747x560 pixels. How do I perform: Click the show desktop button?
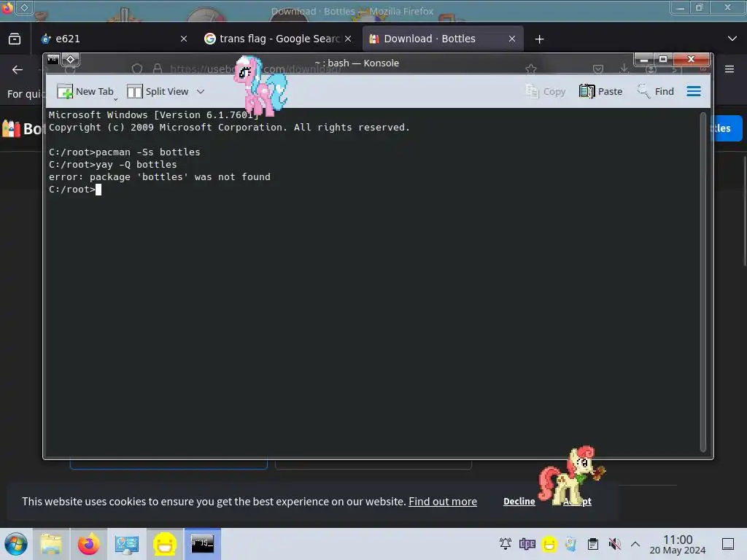[728, 544]
